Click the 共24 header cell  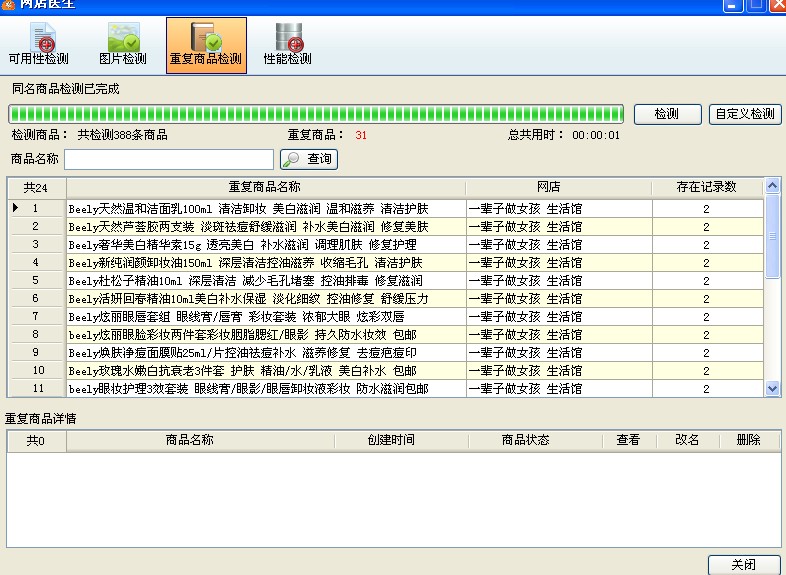pyautogui.click(x=36, y=187)
